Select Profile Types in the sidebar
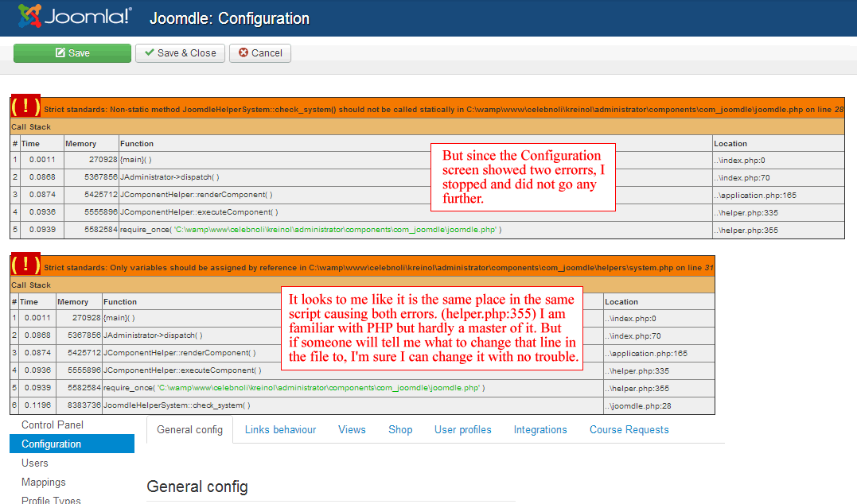This screenshot has height=504, width=857. coord(51,499)
